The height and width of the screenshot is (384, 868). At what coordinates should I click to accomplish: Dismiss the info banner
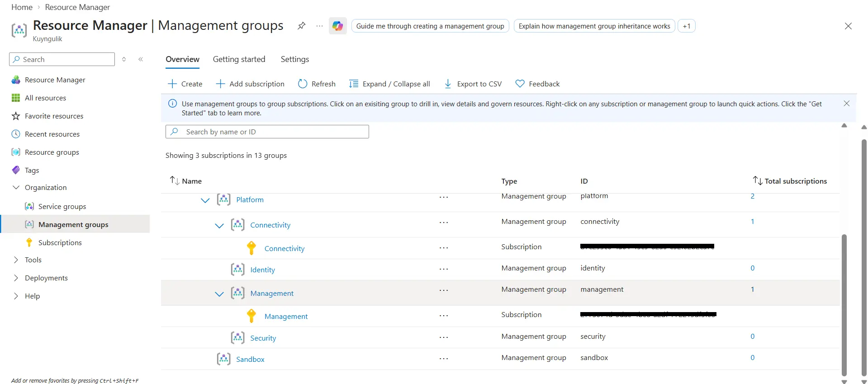tap(846, 104)
